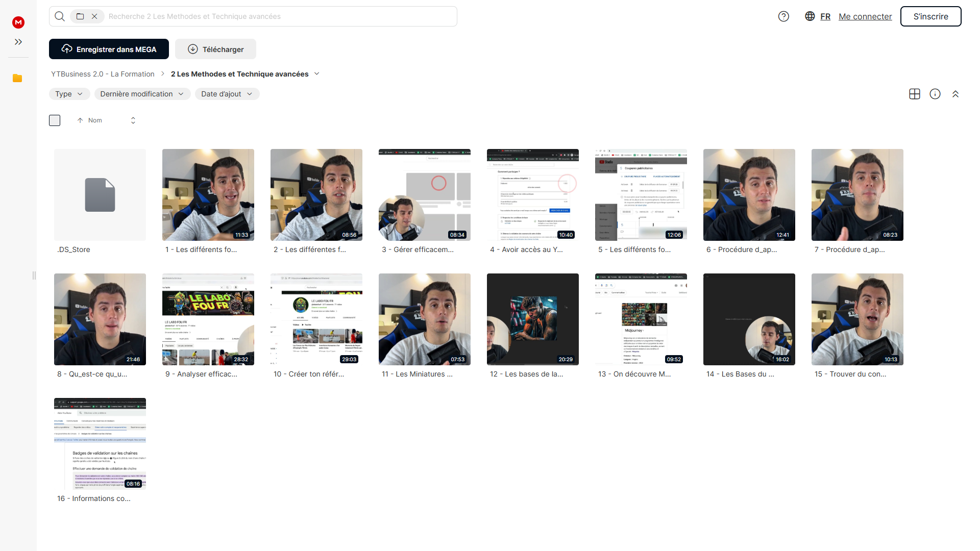Click the .DS_Store generic file icon
Screen dimensions: 980x551
tap(100, 195)
